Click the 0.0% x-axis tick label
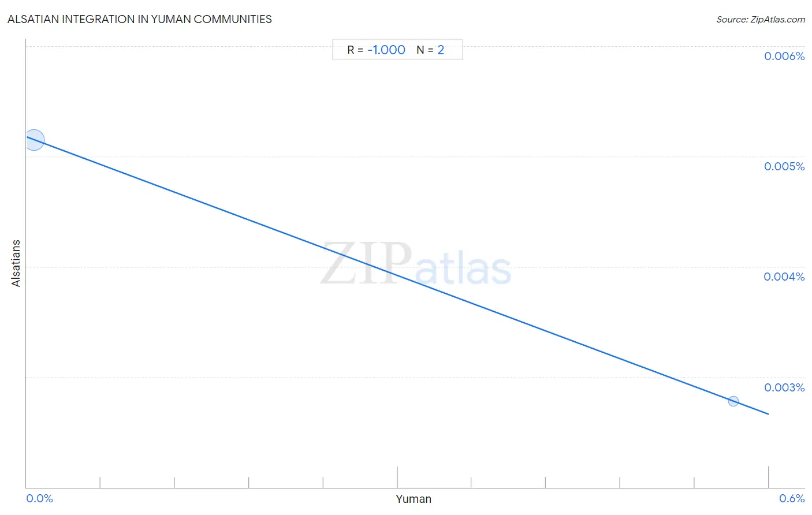 pos(40,498)
